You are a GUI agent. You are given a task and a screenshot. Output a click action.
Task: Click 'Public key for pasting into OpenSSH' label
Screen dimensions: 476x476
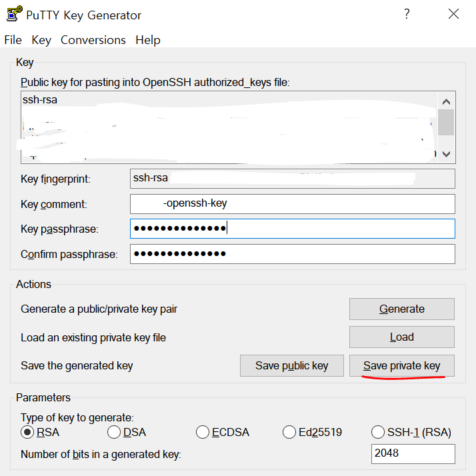155,82
